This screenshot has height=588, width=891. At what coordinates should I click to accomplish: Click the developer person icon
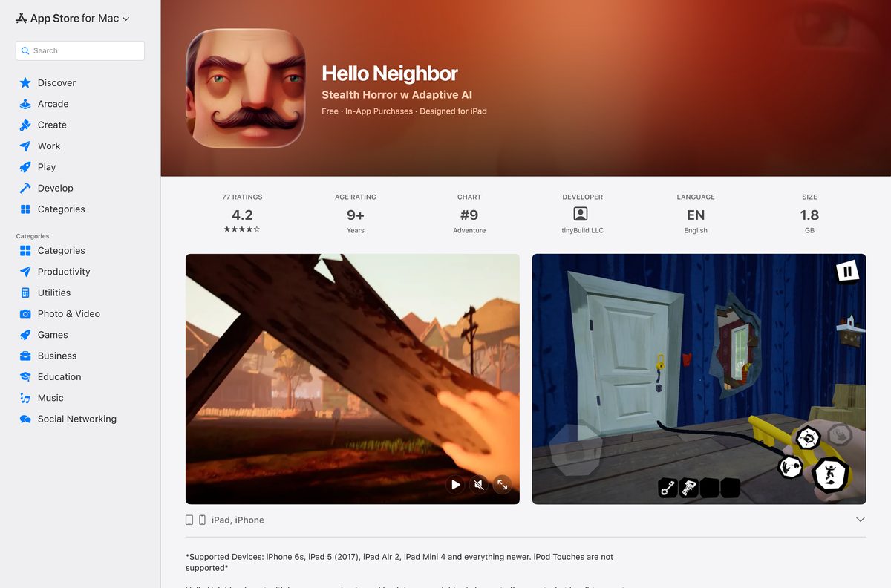[x=581, y=214]
